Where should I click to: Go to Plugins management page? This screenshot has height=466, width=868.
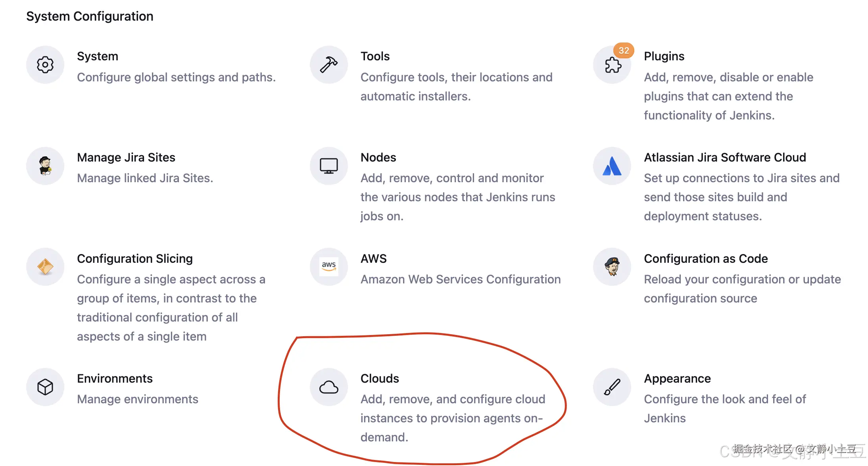664,56
